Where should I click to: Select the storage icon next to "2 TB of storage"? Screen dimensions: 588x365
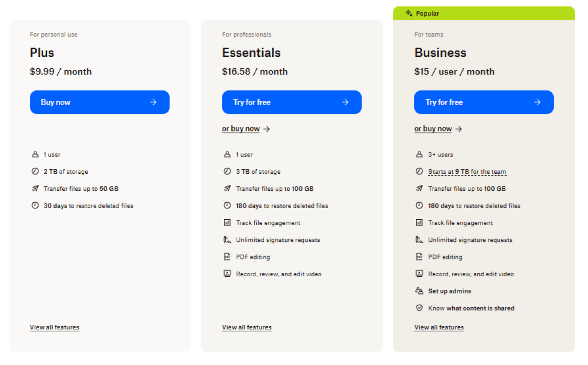[34, 171]
